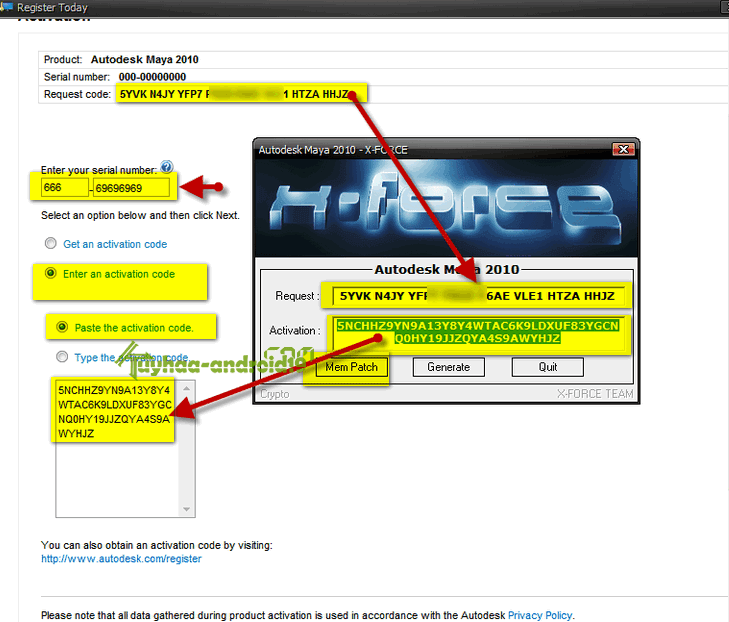The image size is (729, 622).
Task: Click the Register Today title text
Action: pos(52,7)
